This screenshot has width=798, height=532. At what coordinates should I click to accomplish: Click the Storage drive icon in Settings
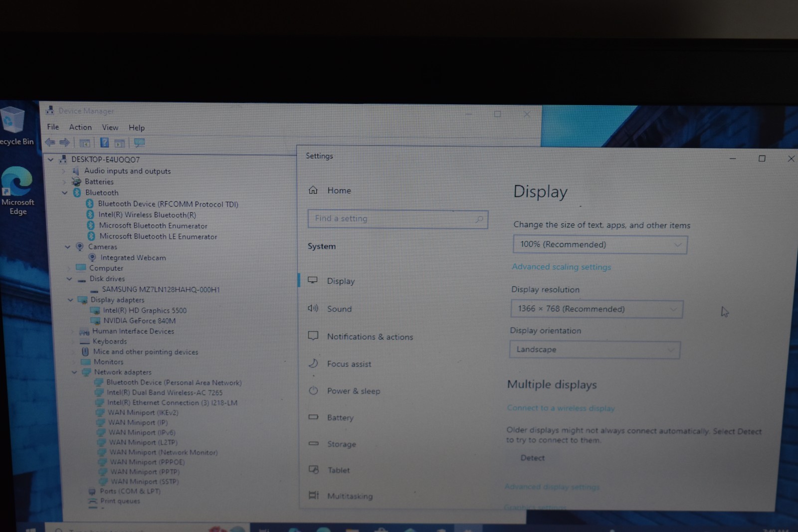click(x=314, y=443)
